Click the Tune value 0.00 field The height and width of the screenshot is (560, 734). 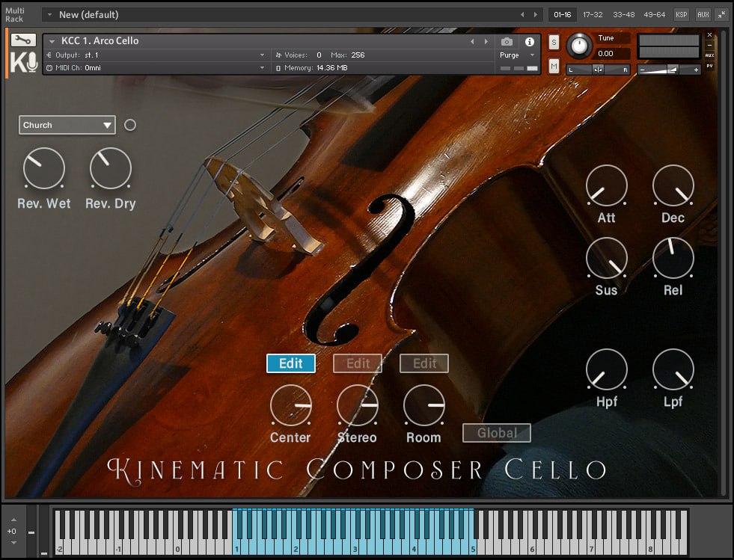[612, 53]
